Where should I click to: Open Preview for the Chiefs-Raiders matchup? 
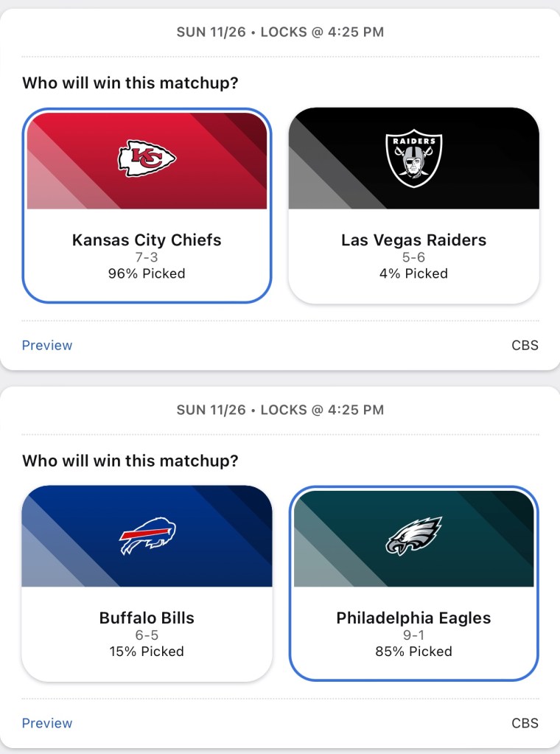(47, 345)
